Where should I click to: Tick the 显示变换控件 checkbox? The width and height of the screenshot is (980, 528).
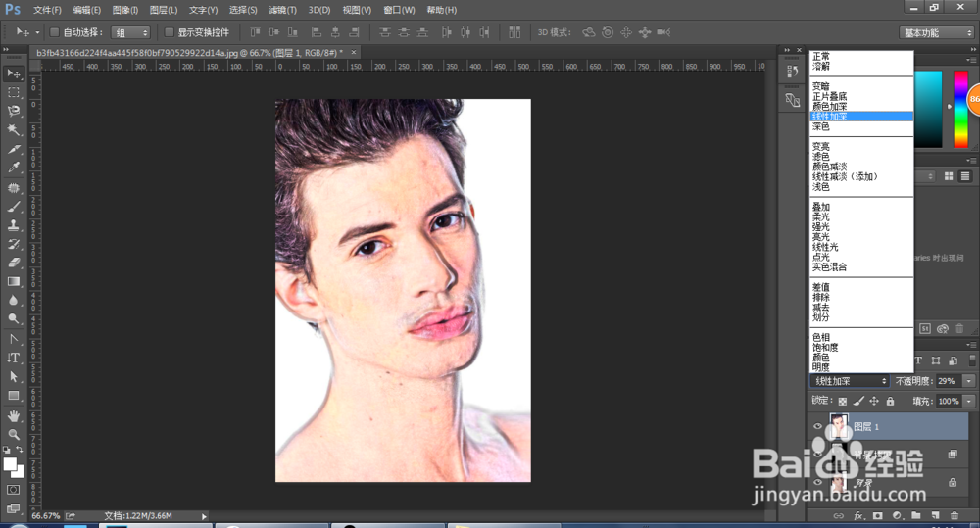[169, 32]
